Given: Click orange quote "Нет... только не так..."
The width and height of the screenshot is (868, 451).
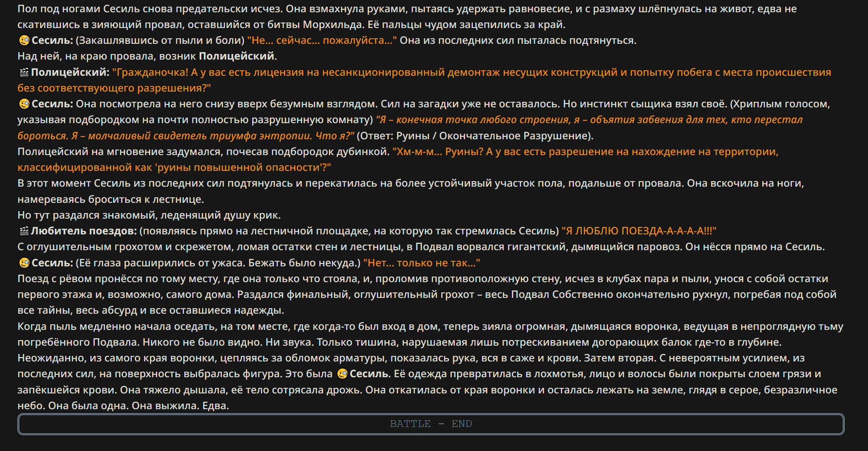Looking at the screenshot, I should (422, 263).
